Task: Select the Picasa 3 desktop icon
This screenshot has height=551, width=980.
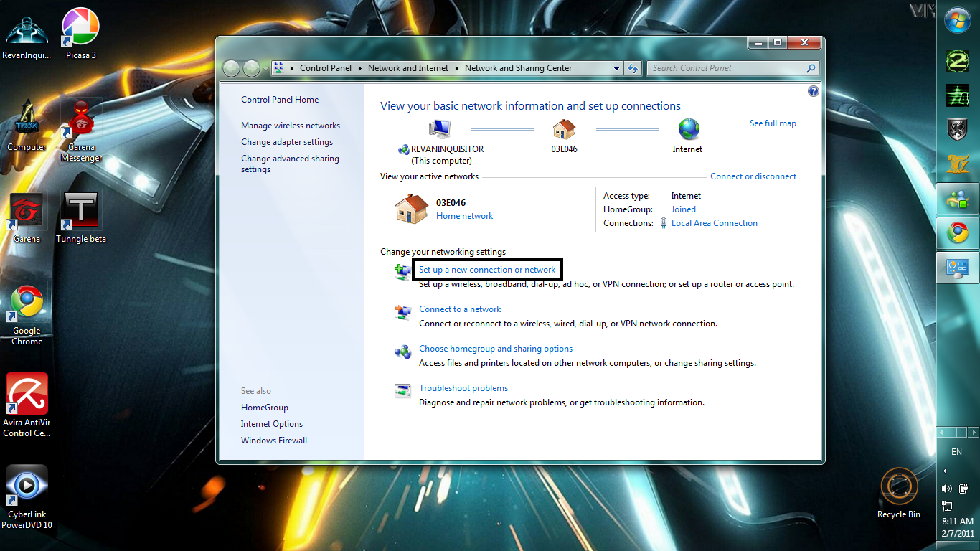Action: tap(80, 34)
